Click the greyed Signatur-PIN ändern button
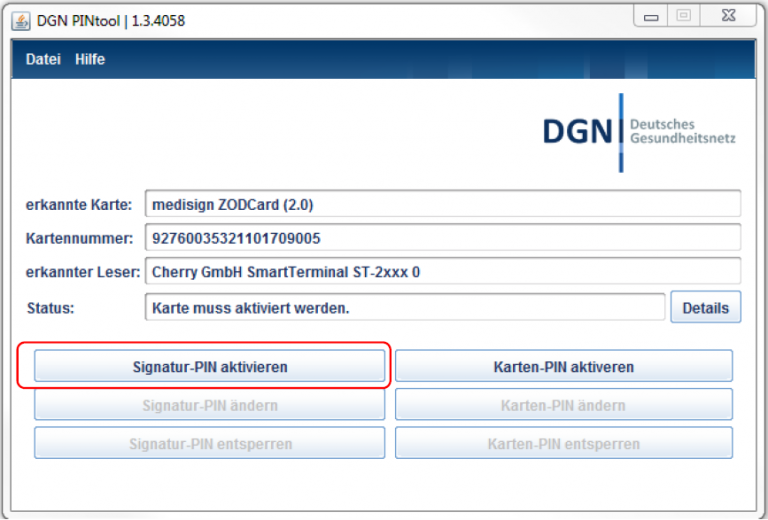 click(210, 404)
